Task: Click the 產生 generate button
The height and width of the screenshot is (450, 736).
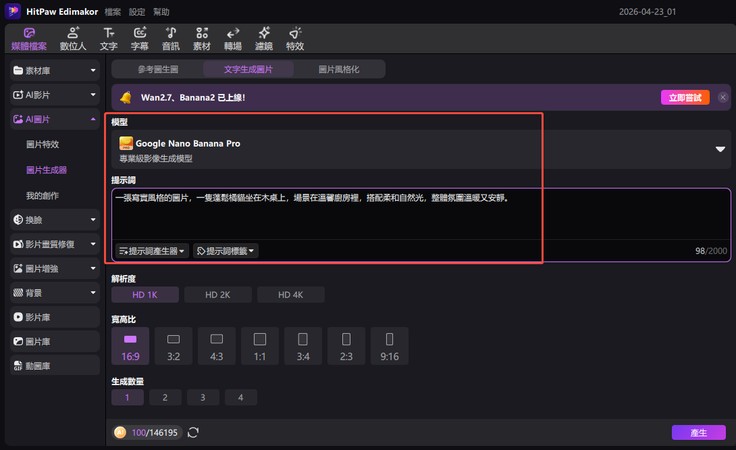Action: pos(698,433)
